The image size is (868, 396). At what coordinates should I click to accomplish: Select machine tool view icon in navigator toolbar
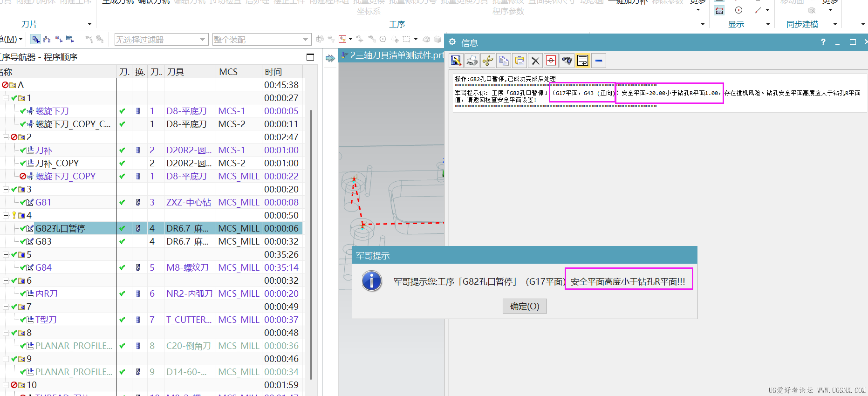point(47,39)
